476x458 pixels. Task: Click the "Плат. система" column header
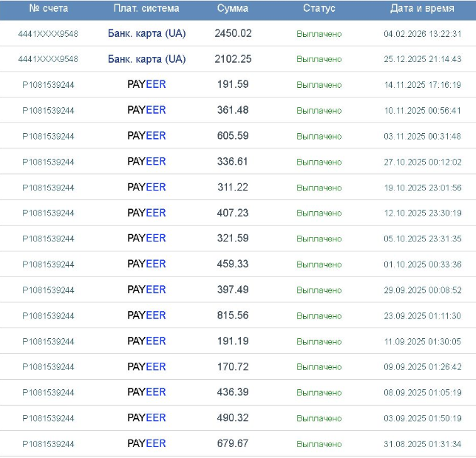146,9
